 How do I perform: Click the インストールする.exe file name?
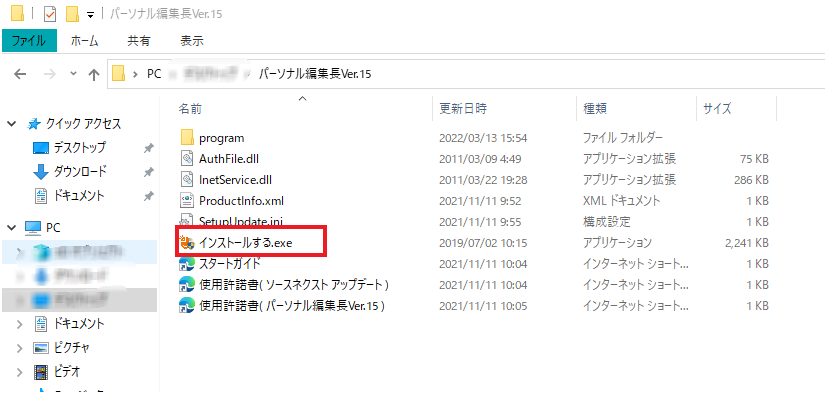245,243
